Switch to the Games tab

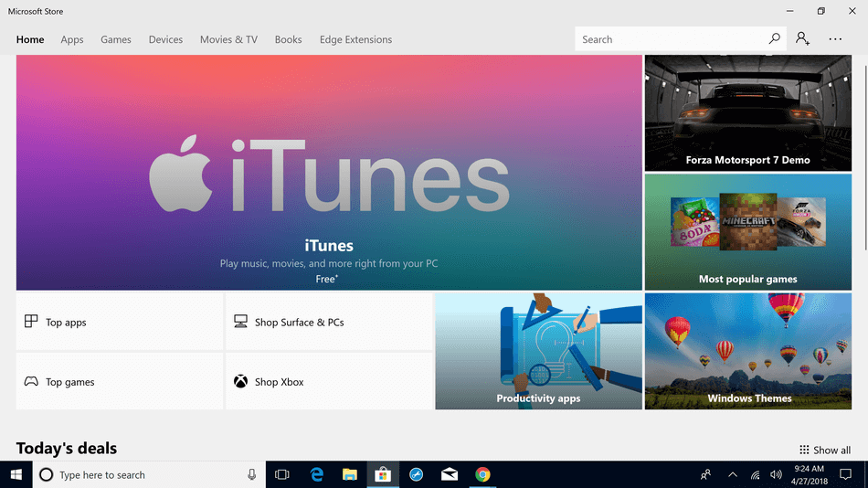pos(116,39)
